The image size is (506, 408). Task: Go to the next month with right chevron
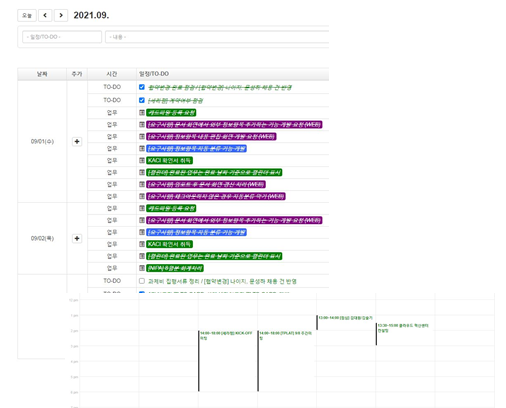pyautogui.click(x=61, y=15)
